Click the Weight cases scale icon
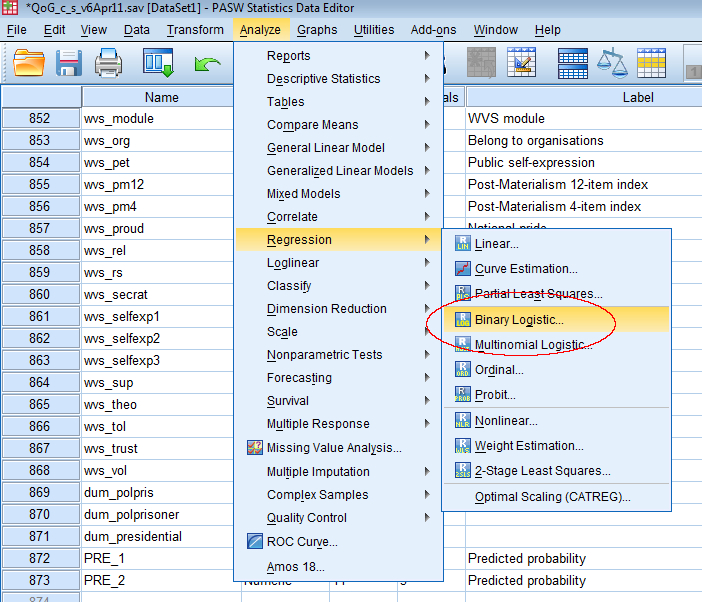This screenshot has width=702, height=602. [x=611, y=64]
